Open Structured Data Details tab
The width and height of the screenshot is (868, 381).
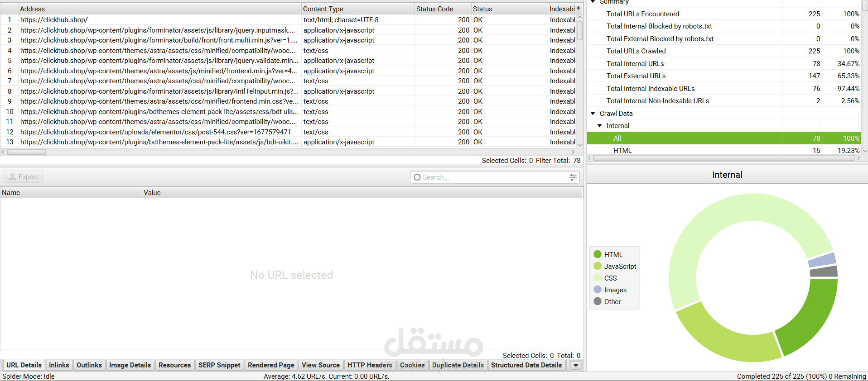coord(526,365)
